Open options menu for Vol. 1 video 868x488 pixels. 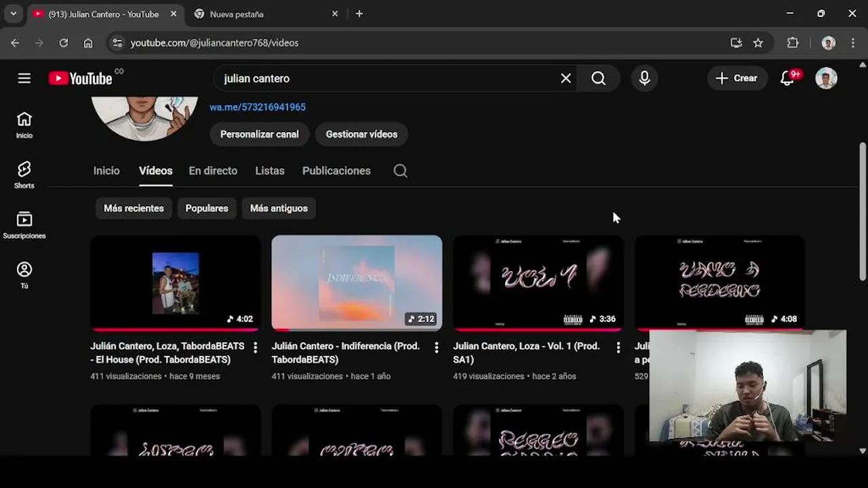point(618,348)
